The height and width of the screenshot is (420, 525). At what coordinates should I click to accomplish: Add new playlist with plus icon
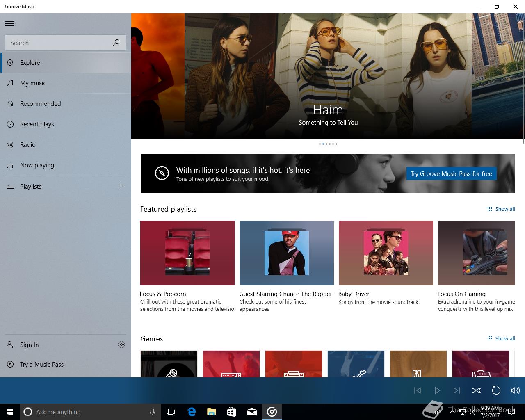coord(121,186)
